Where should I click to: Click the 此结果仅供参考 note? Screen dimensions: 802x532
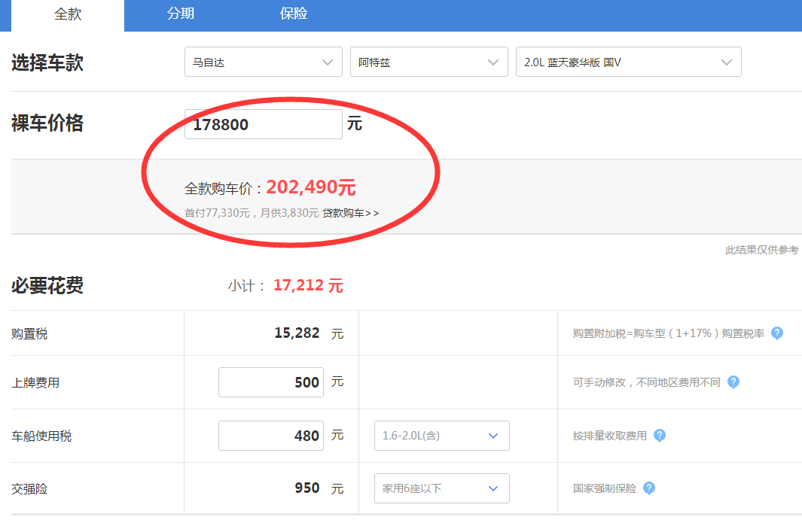click(761, 250)
